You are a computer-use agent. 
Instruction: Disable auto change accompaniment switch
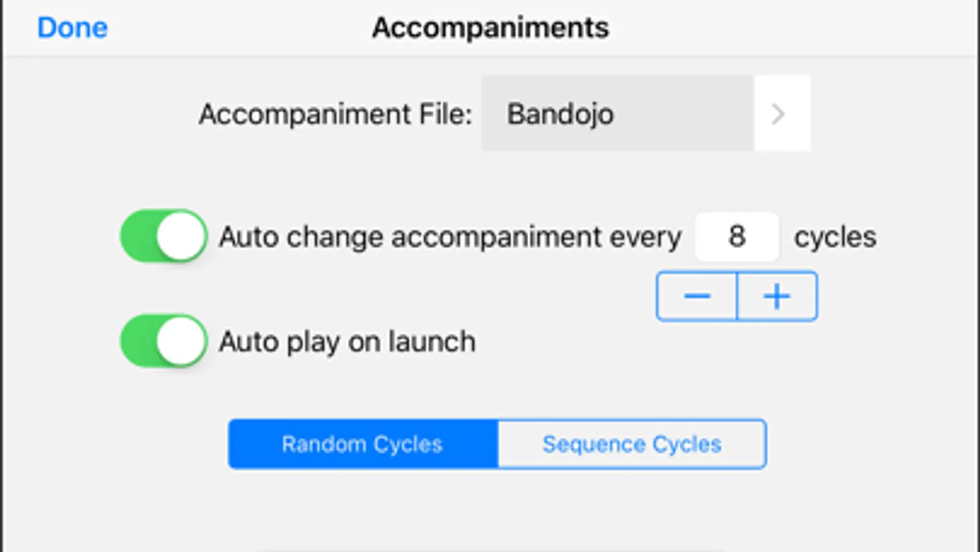pos(164,237)
